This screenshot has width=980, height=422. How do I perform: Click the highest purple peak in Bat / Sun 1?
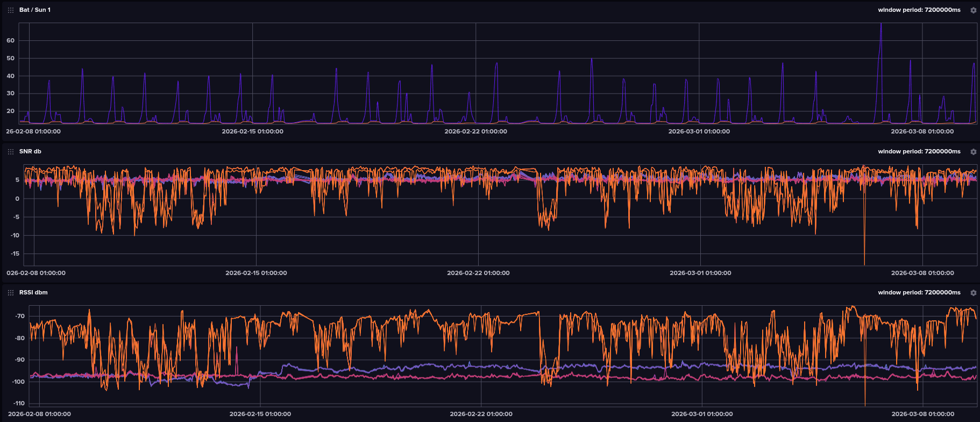click(x=880, y=25)
